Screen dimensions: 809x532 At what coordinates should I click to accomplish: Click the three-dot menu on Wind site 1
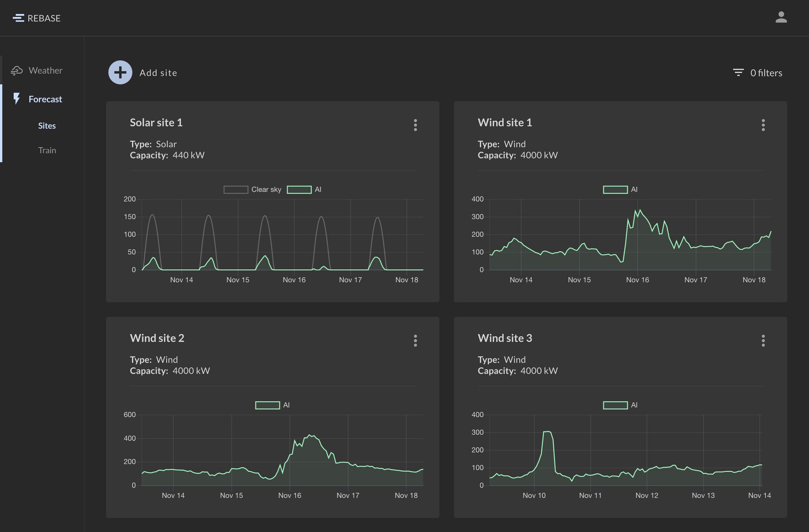(763, 125)
